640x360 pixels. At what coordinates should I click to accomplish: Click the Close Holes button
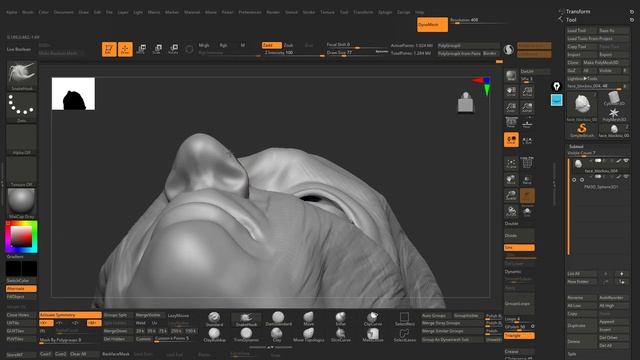pos(21,315)
